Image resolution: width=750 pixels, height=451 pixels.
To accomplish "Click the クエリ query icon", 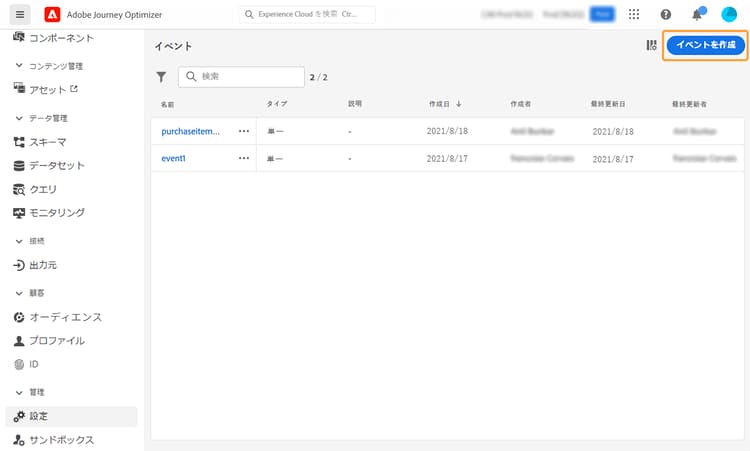I will (19, 189).
